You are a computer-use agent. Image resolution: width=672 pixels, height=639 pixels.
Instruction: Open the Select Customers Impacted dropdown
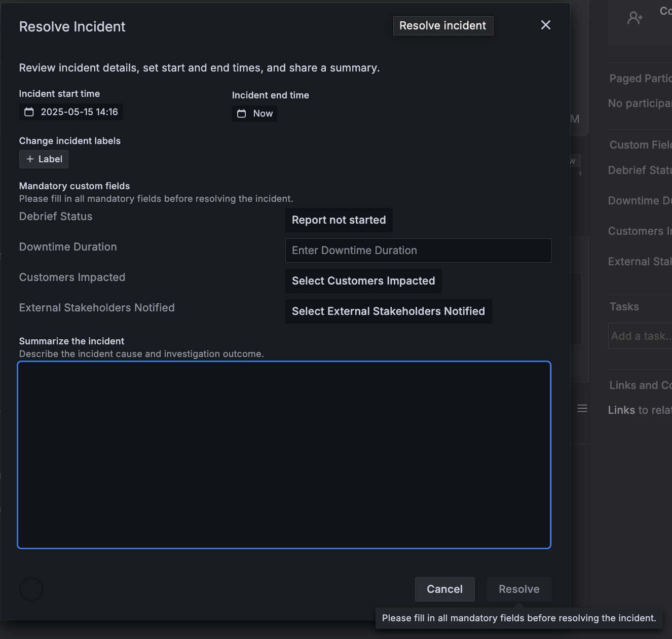(363, 280)
